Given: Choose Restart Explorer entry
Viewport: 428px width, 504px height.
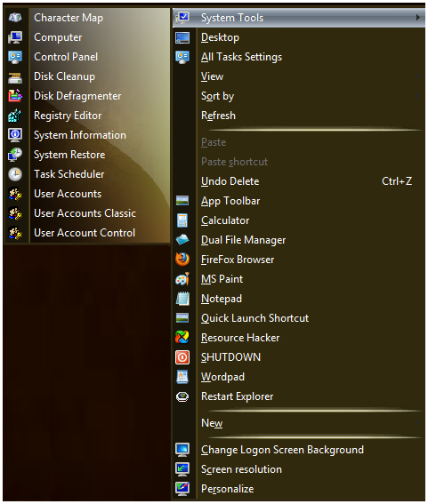Looking at the screenshot, I should [299, 396].
